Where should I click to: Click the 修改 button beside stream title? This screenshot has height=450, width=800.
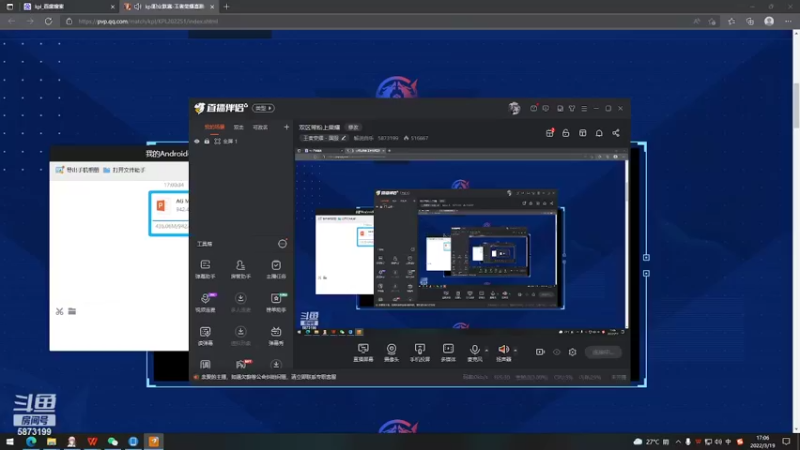[353, 127]
